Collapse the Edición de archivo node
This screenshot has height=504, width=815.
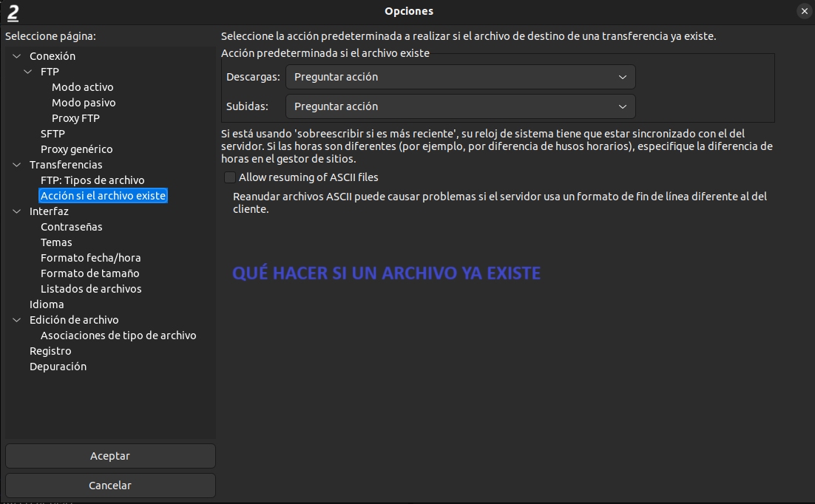[x=17, y=320]
